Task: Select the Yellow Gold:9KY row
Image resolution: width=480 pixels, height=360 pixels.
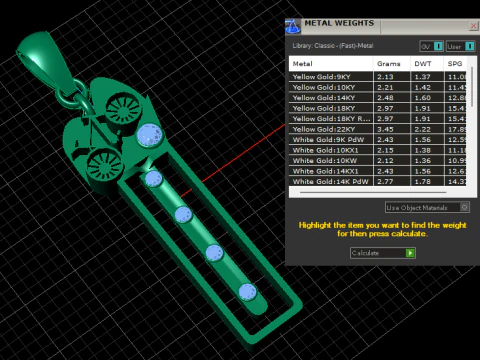Action: point(377,77)
